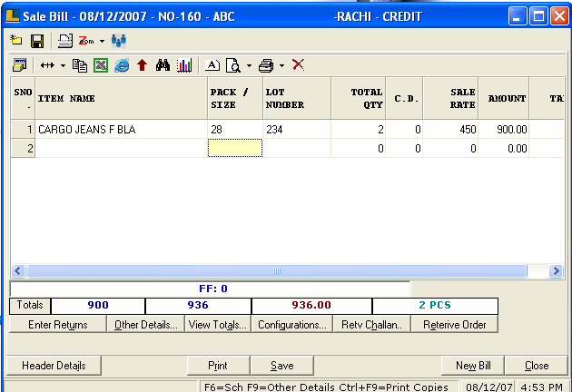Click the bar chart icon
This screenshot has height=392, width=572.
[x=183, y=65]
